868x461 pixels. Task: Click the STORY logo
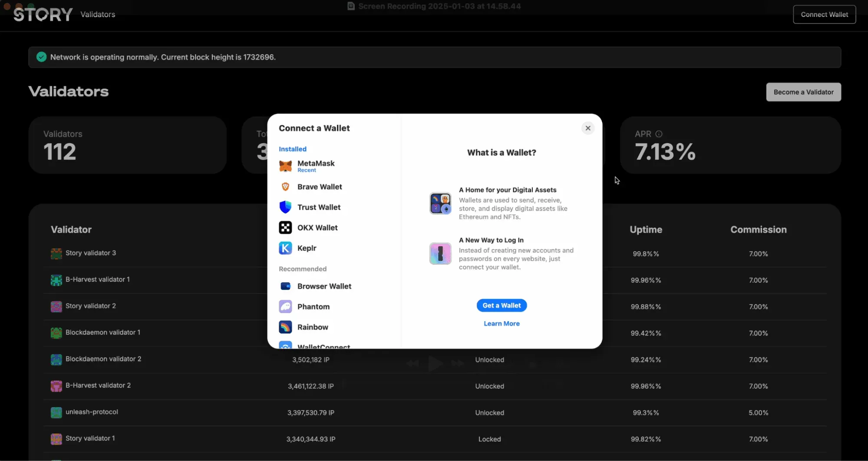pos(43,15)
